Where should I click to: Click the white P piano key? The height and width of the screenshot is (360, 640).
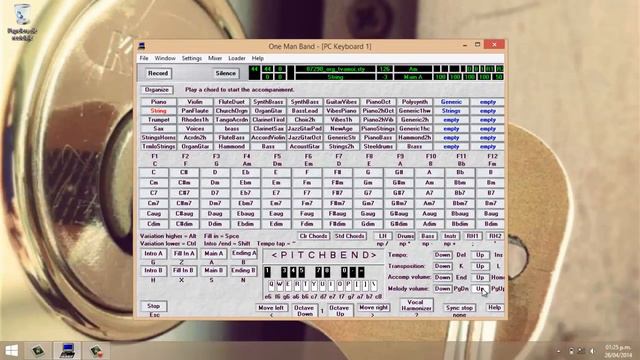(348, 285)
